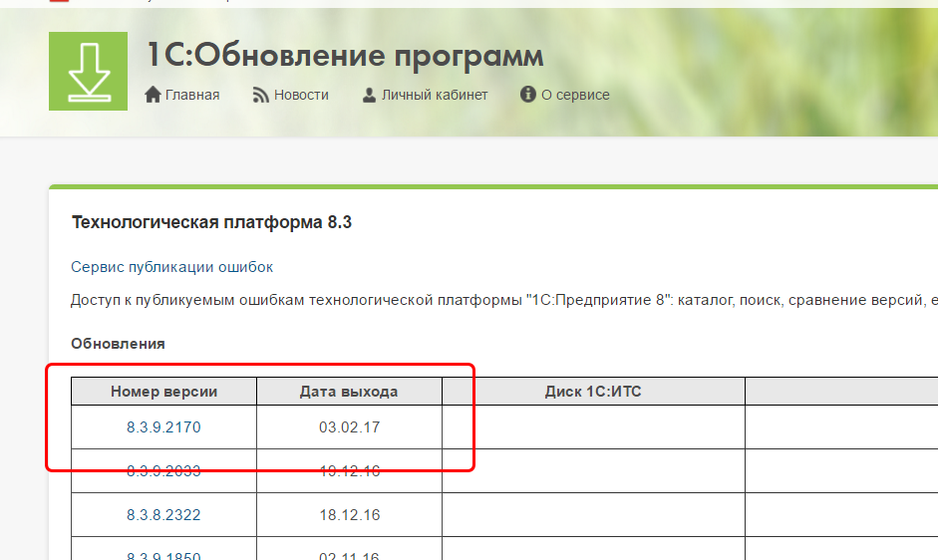Click the 18.12.16 release date cell

pyautogui.click(x=349, y=515)
